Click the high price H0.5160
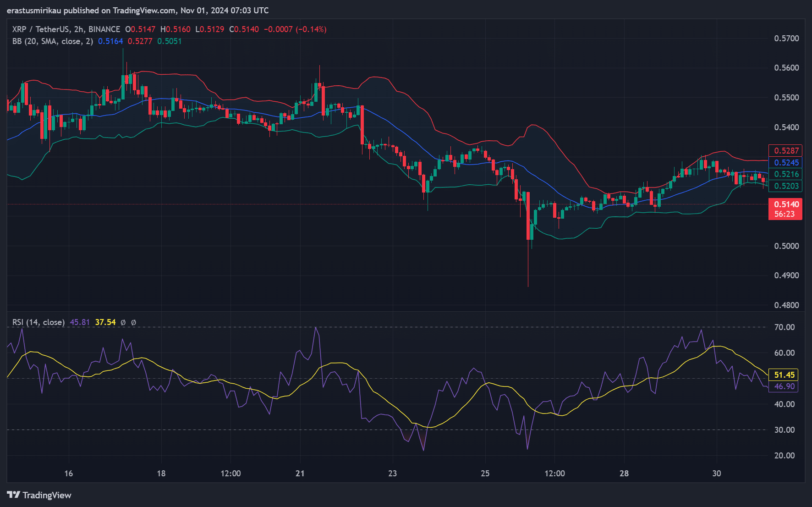 click(176, 29)
